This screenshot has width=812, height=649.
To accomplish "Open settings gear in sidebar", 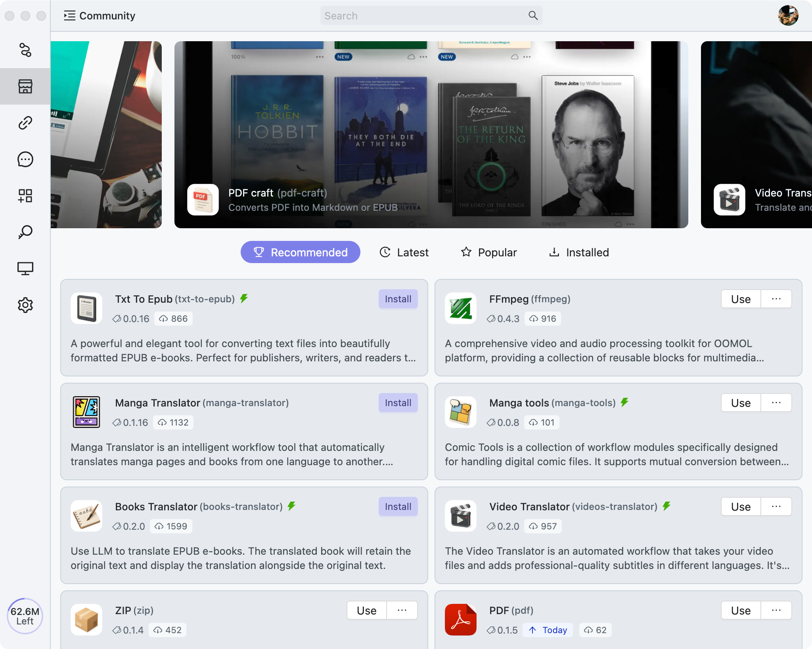I will 25,305.
